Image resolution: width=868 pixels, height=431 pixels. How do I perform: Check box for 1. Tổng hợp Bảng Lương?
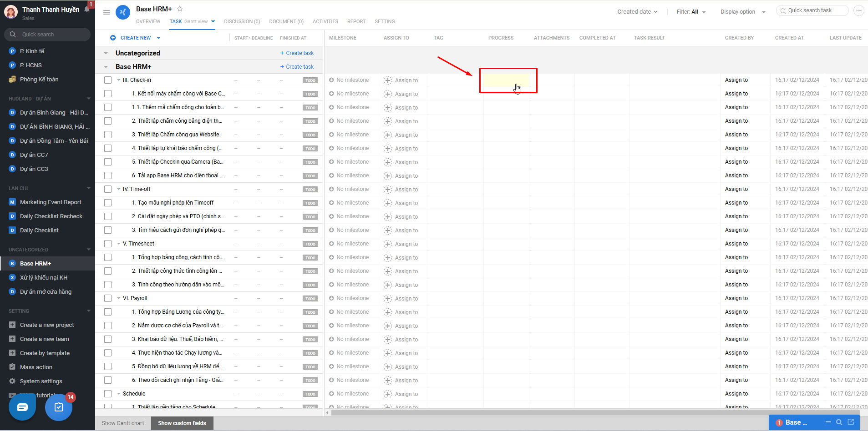(108, 312)
